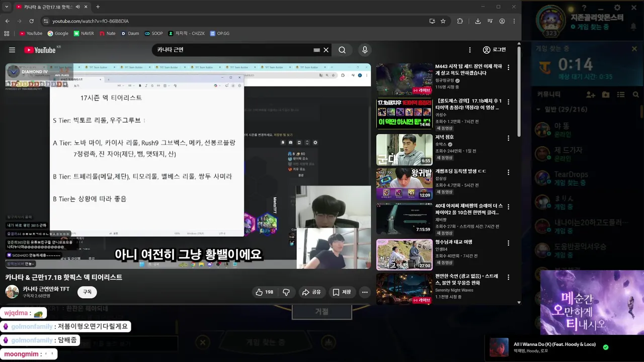Open the Google bookmark
This screenshot has height=362, width=644.
point(58,33)
